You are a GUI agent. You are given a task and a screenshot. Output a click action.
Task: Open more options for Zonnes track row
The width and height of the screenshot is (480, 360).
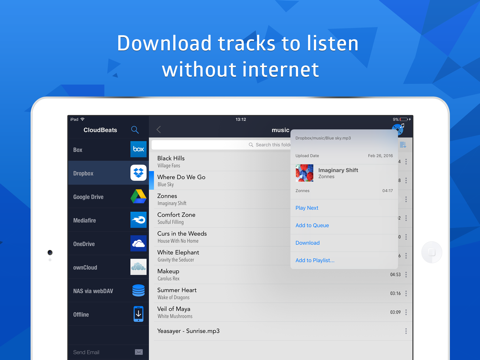tap(406, 199)
